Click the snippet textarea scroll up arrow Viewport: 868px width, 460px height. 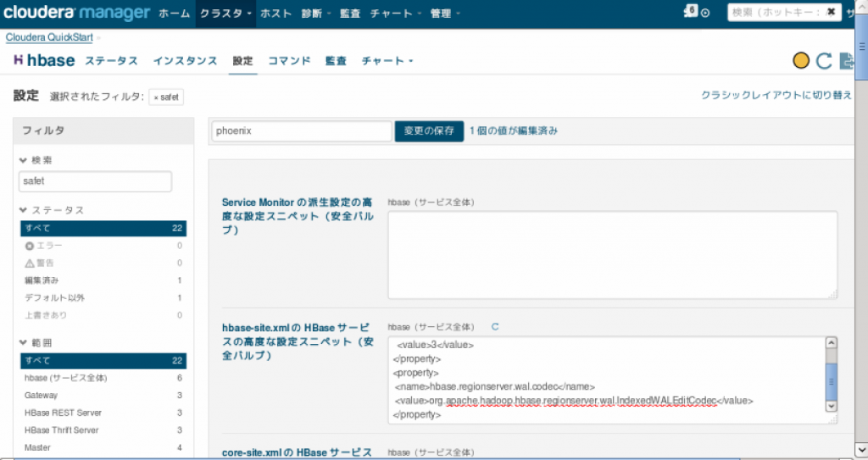[831, 342]
